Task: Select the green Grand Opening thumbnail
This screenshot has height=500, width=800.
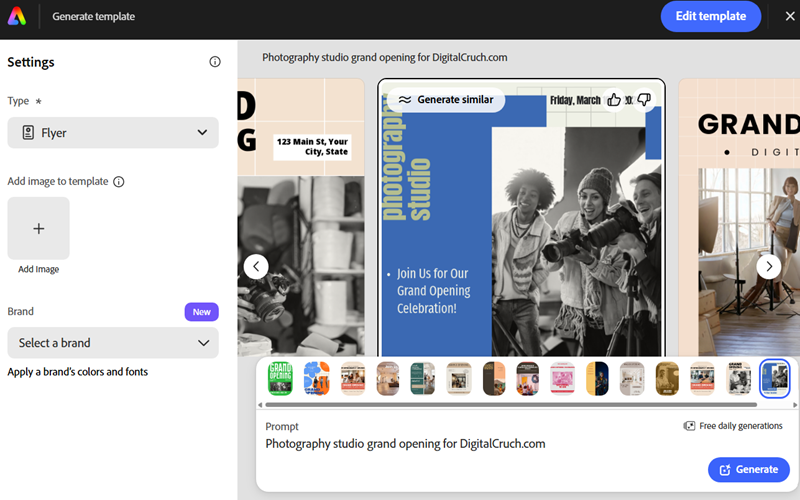Action: pos(280,378)
